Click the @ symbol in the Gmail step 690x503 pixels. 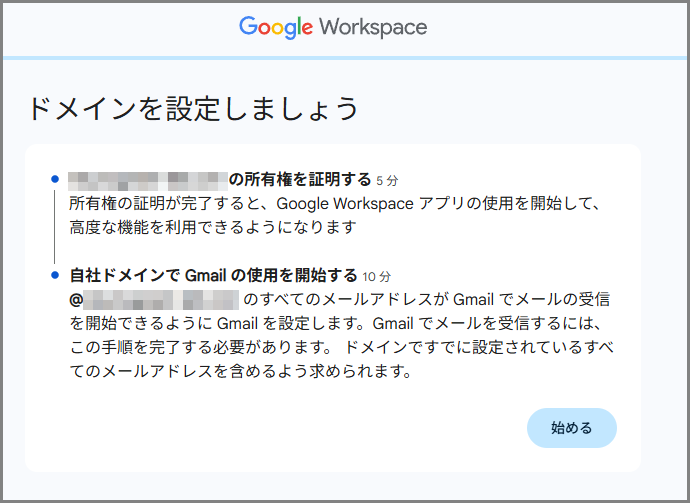75,299
